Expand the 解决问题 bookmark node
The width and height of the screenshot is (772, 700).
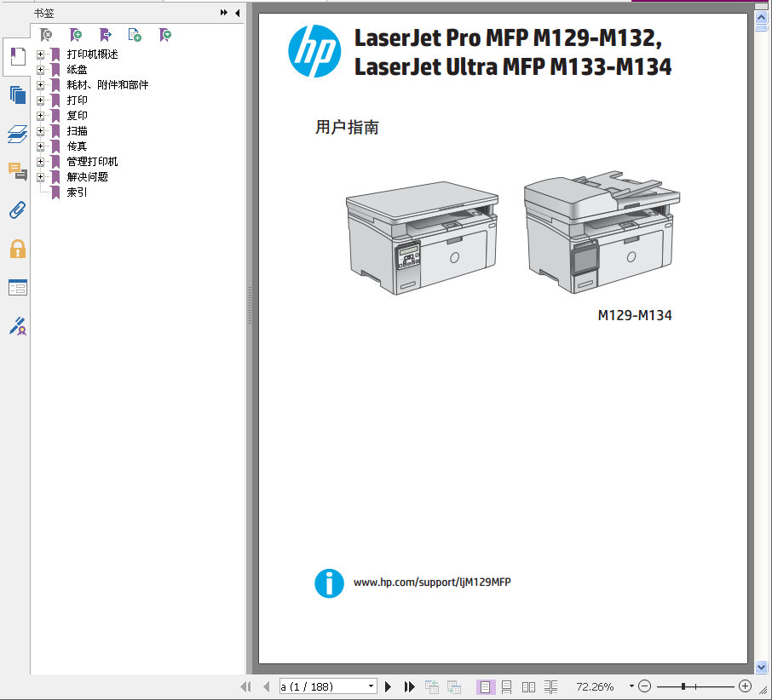40,176
